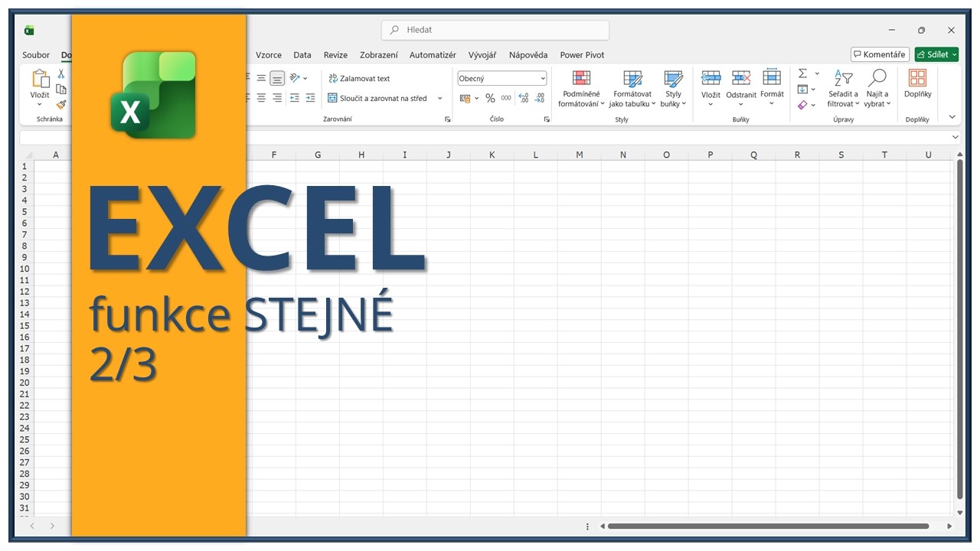Open Doplňky add-ins
This screenshot has width=980, height=551.
pos(917,83)
